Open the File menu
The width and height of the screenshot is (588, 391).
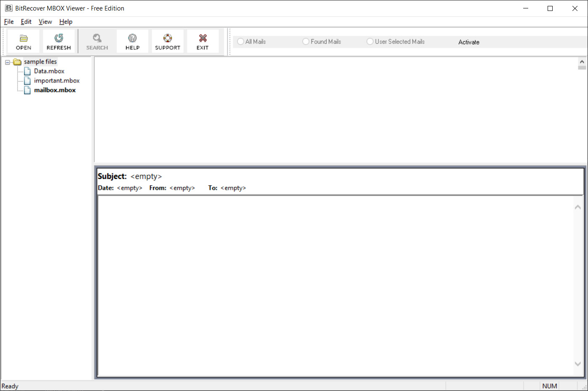pyautogui.click(x=9, y=21)
